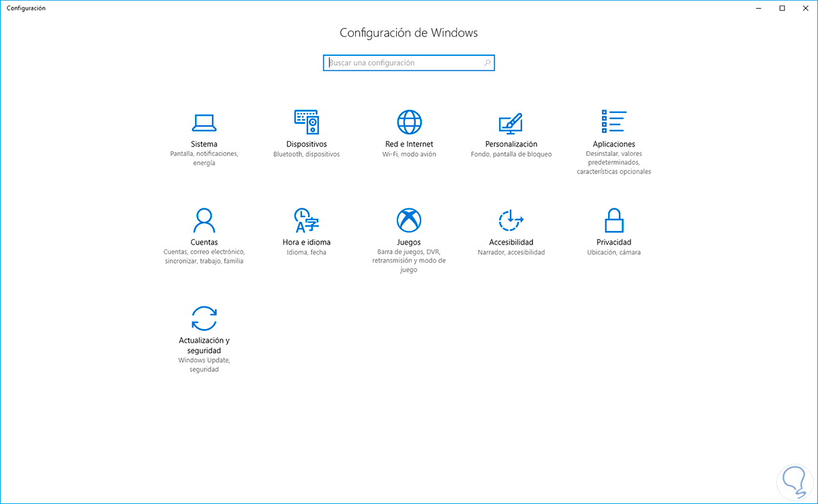
Task: Open the Dispositivos keyboard and speaker icon
Action: point(307,122)
